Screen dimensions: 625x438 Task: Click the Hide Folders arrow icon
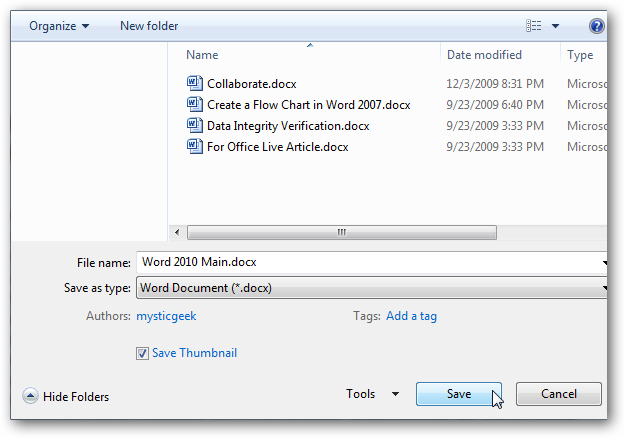[30, 396]
